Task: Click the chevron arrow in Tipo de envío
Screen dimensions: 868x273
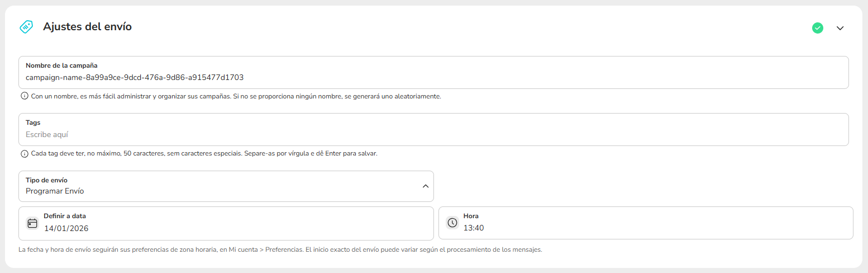Action: (x=425, y=186)
